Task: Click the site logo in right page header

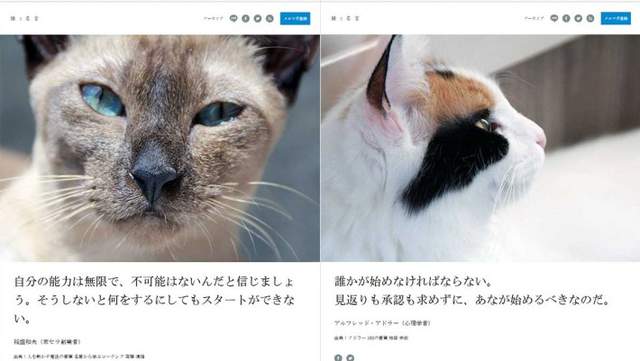Action: click(345, 18)
